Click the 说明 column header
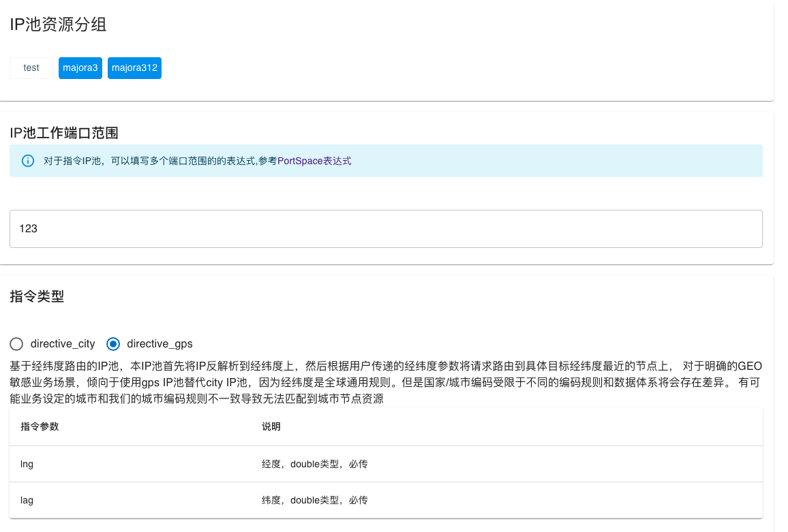The width and height of the screenshot is (788, 532). (271, 426)
